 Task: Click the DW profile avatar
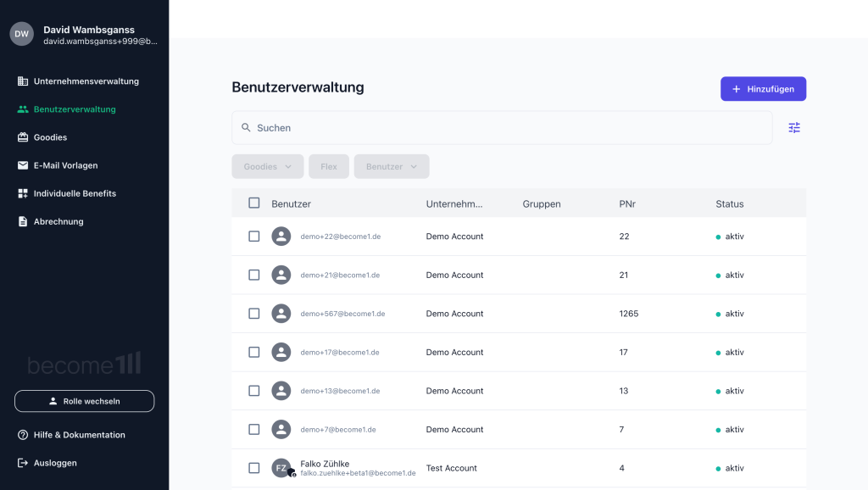point(21,34)
